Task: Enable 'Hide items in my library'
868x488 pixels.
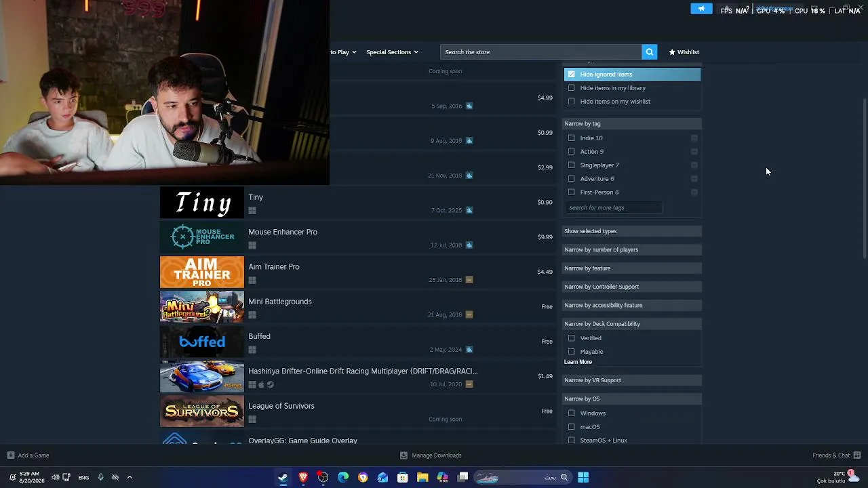Action: (572, 88)
